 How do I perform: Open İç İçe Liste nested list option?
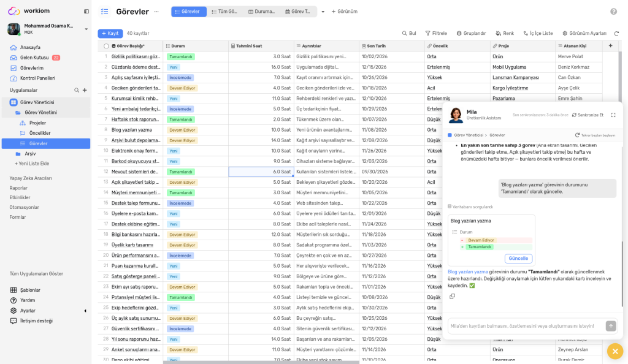538,34
